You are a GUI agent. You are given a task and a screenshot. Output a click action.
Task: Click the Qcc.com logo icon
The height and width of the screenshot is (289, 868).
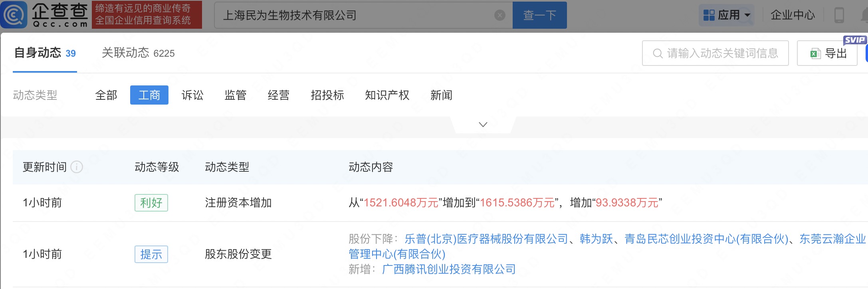coord(14,15)
